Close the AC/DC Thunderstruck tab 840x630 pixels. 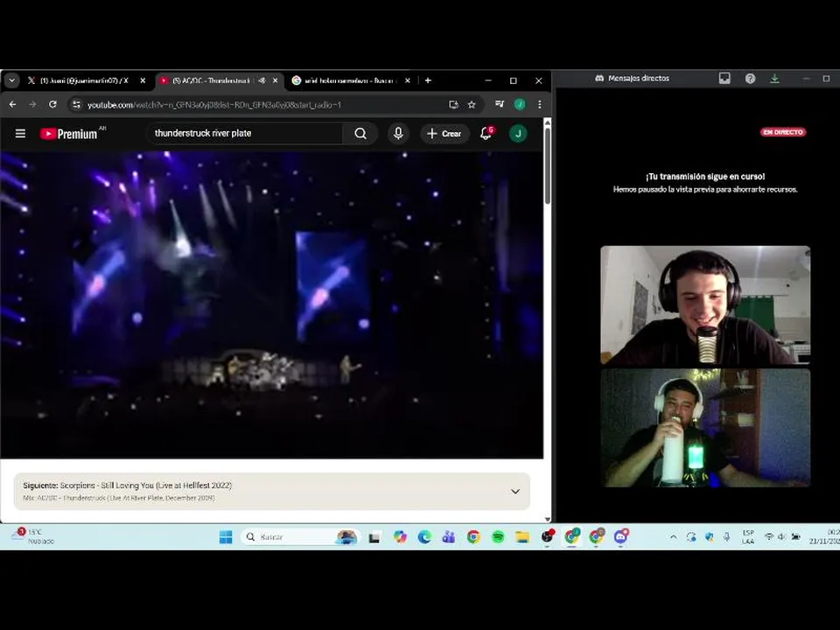[276, 80]
